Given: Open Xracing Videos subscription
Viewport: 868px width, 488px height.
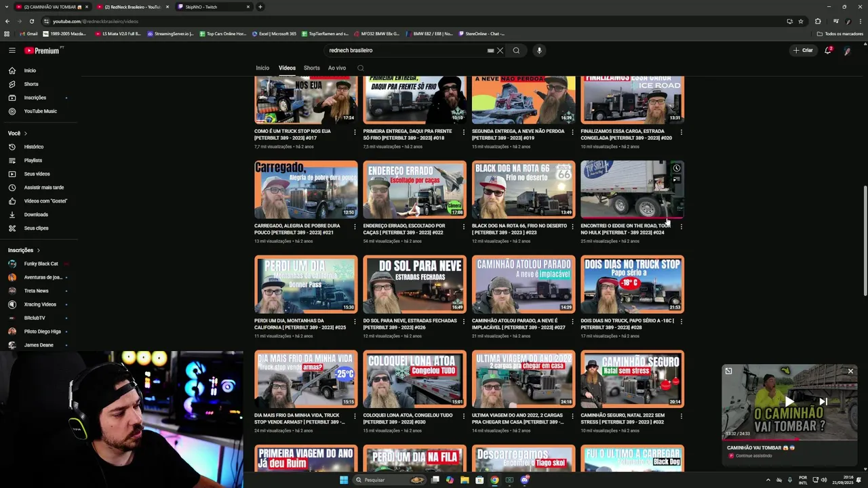Looking at the screenshot, I should (x=40, y=304).
